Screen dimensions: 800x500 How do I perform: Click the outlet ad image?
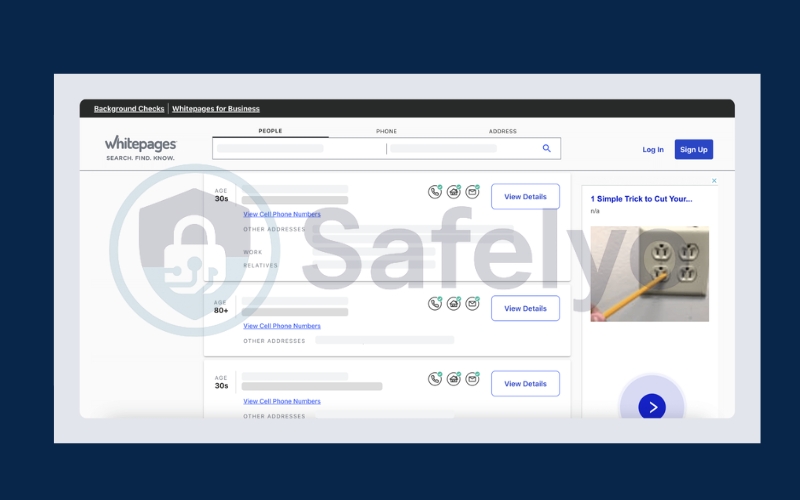tap(649, 274)
